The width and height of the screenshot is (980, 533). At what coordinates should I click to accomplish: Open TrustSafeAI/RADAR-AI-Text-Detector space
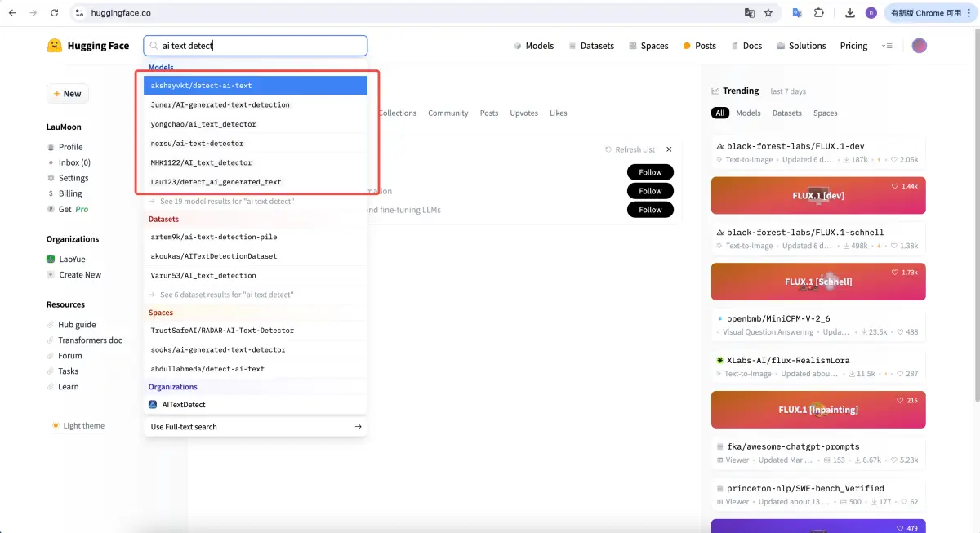tap(256, 331)
